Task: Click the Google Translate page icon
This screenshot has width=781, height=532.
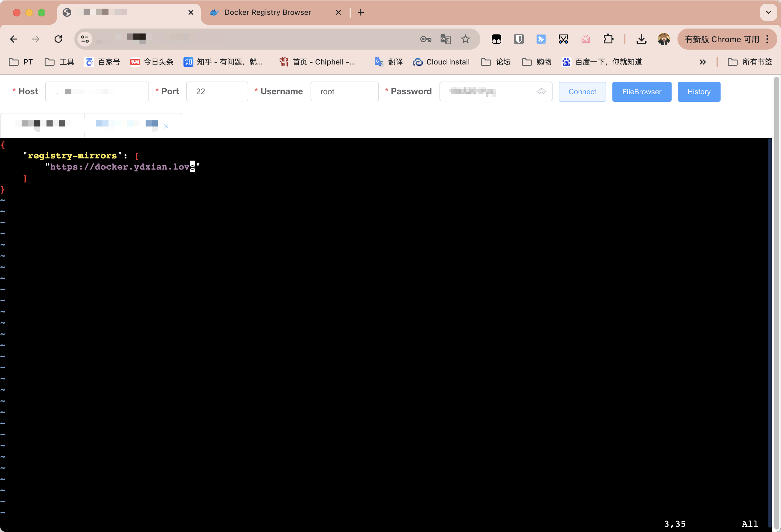Action: [x=445, y=39]
